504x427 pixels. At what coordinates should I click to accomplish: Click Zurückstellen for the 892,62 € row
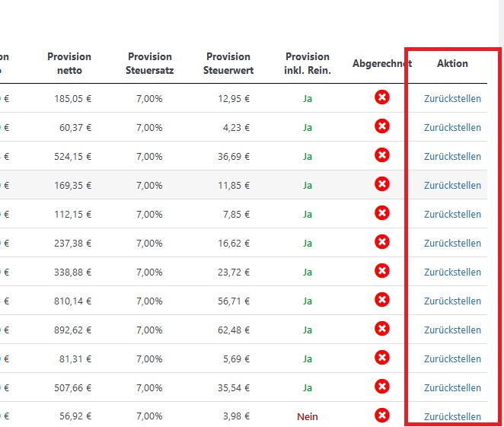click(452, 330)
